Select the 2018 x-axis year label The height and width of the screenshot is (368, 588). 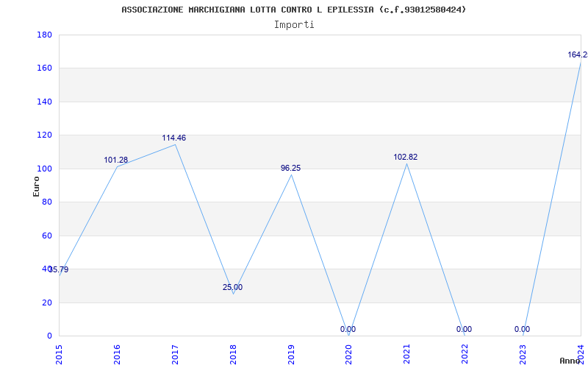click(x=233, y=354)
